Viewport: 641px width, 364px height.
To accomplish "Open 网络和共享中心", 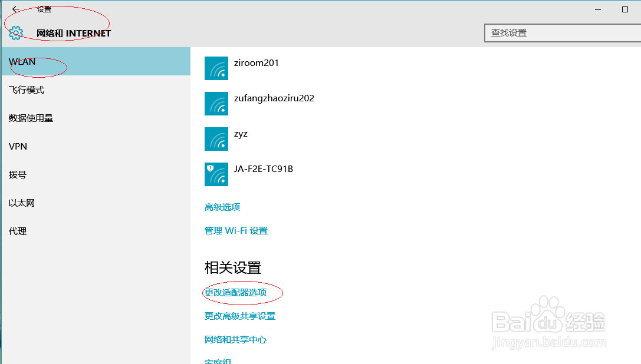I will pos(235,339).
